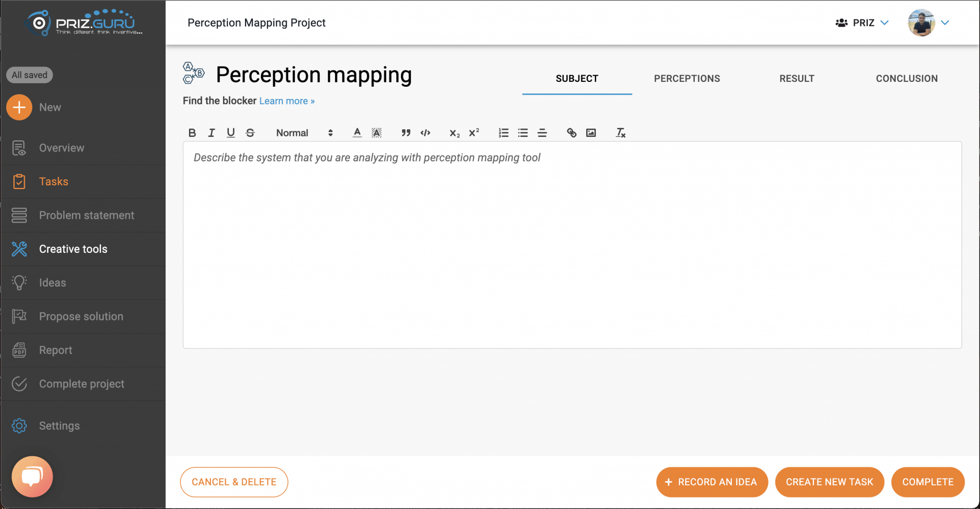Expand the PRIZ team selector
This screenshot has width=980, height=509.
tap(861, 23)
